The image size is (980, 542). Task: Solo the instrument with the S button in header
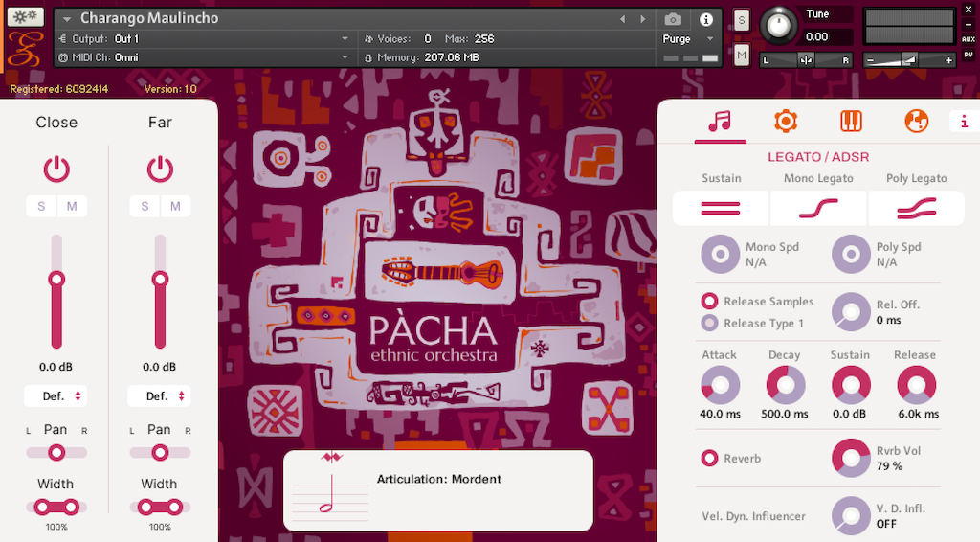pyautogui.click(x=742, y=20)
